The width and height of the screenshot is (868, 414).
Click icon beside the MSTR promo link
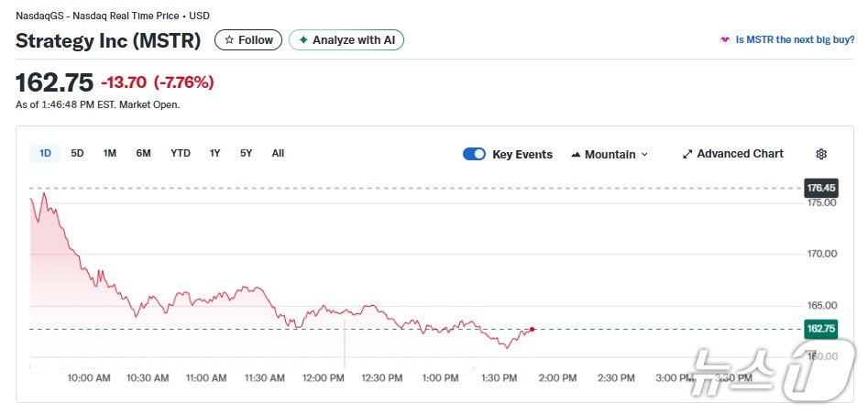[x=725, y=40]
